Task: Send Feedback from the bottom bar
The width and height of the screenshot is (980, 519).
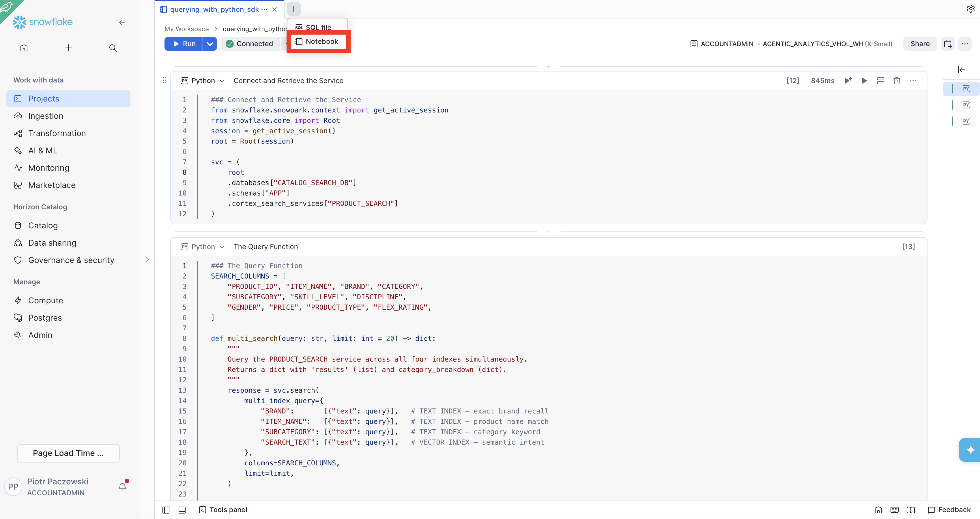Action: [949, 510]
